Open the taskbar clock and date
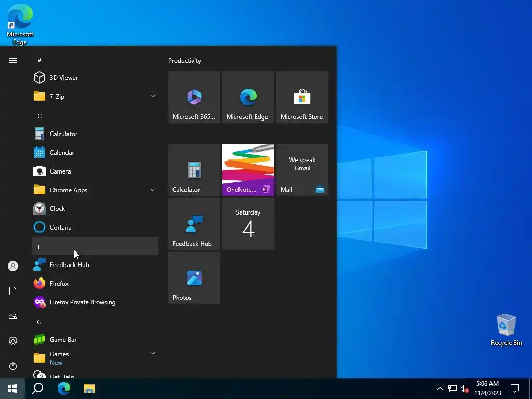This screenshot has height=399, width=532. coord(487,389)
